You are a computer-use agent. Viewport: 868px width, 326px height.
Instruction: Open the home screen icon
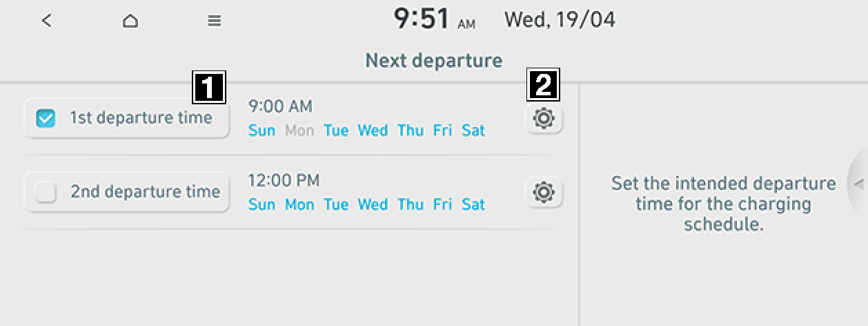pyautogui.click(x=130, y=21)
